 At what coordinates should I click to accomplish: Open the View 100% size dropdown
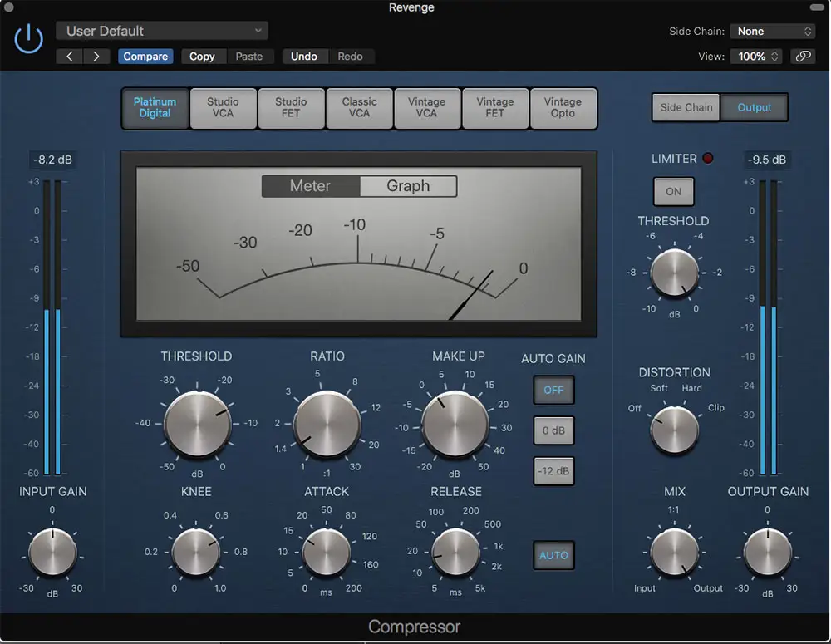tap(755, 57)
